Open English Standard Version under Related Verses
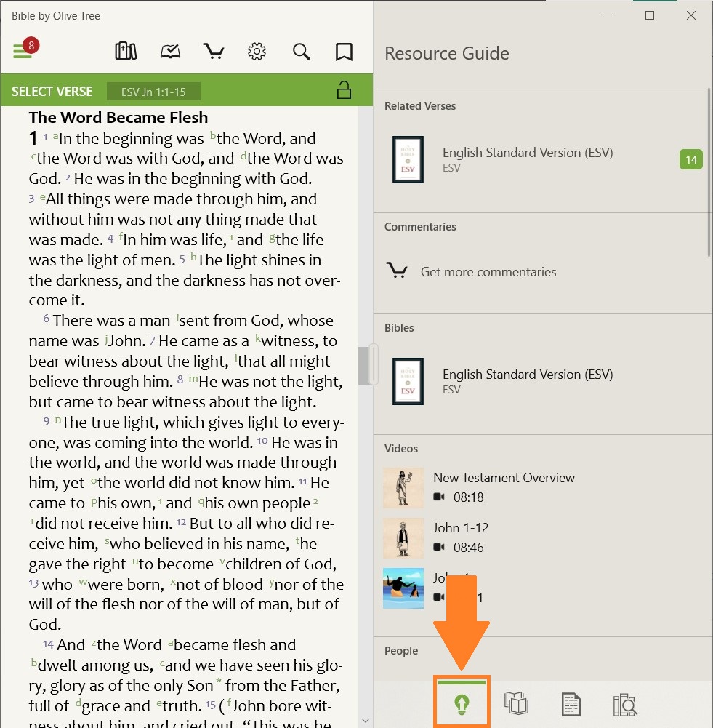 pos(543,159)
